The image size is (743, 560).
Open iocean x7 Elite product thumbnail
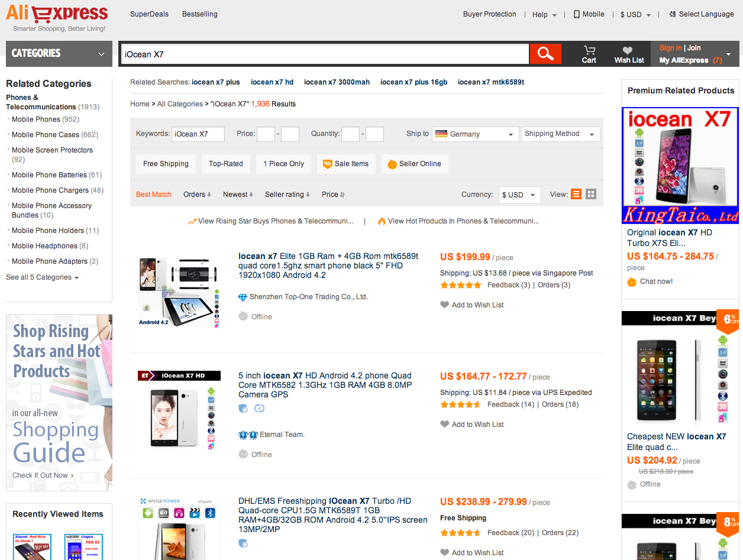coord(179,292)
